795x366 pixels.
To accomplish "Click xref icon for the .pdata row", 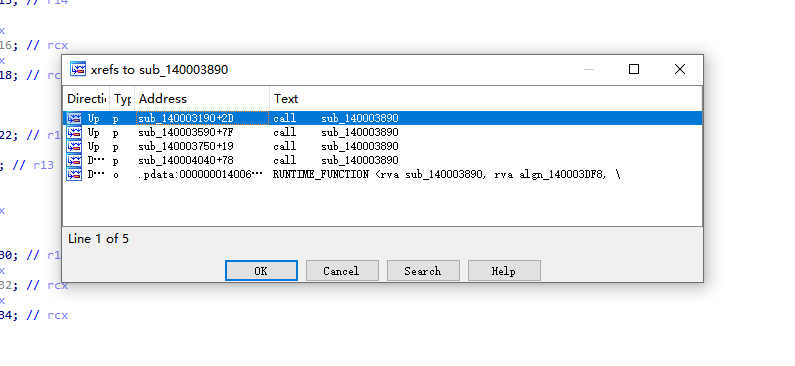I will (x=74, y=174).
